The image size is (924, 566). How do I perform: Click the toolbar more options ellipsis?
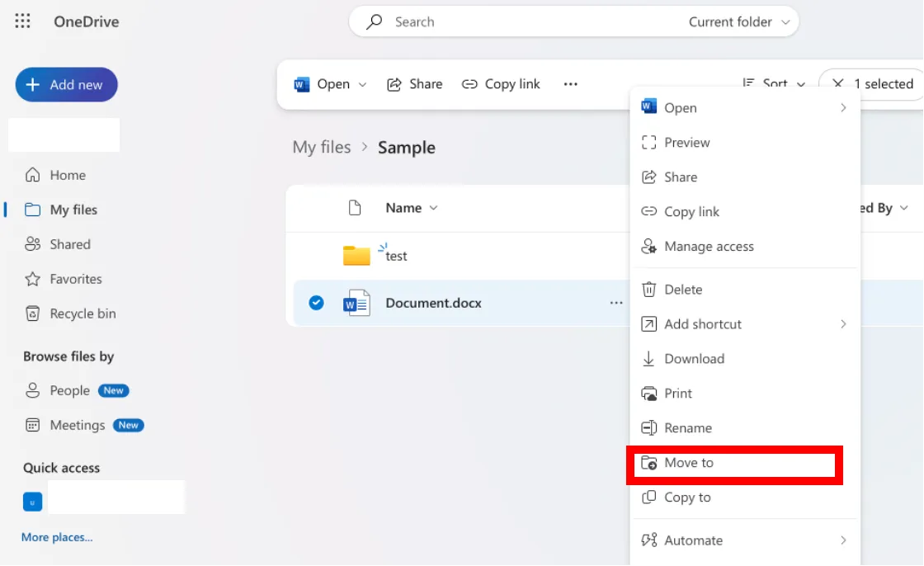coord(570,84)
